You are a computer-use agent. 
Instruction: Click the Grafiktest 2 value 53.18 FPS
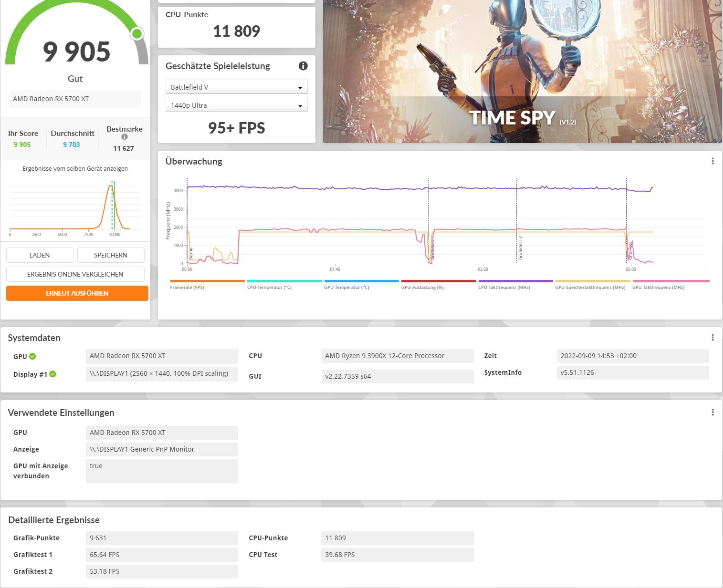point(162,571)
